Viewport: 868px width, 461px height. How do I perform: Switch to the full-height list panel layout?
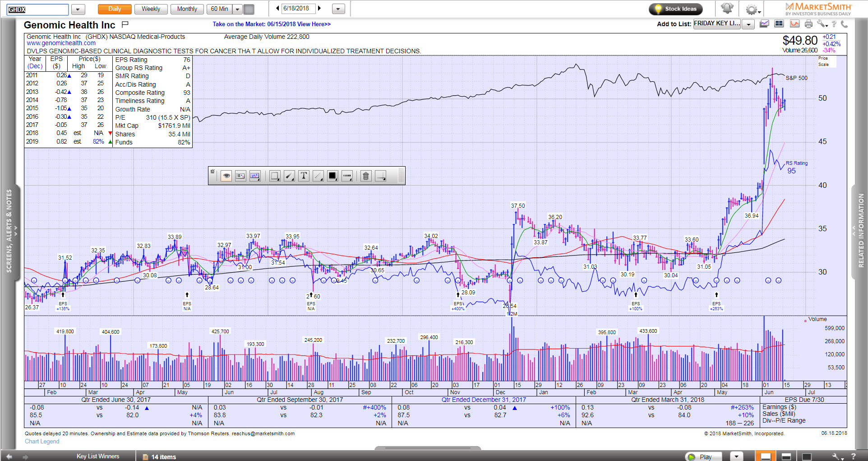(807, 456)
